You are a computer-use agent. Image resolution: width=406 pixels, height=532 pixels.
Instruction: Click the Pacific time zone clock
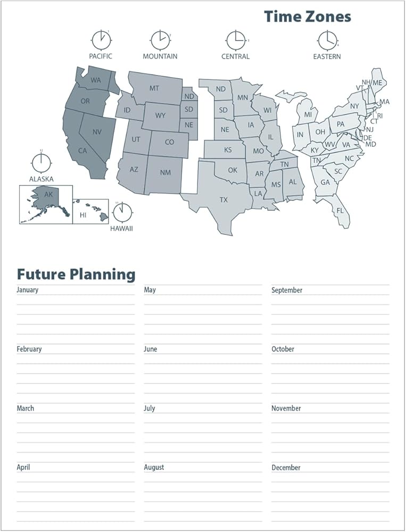point(101,40)
